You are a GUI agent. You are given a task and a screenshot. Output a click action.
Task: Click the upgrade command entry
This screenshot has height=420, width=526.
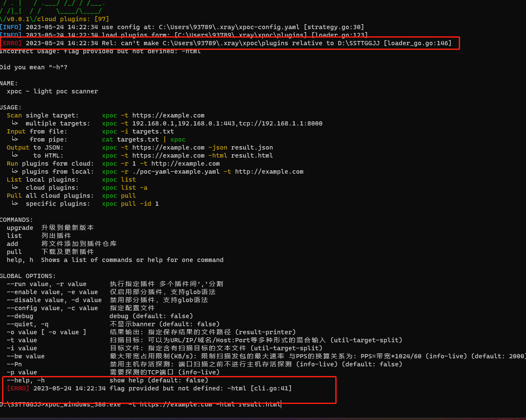(x=17, y=227)
